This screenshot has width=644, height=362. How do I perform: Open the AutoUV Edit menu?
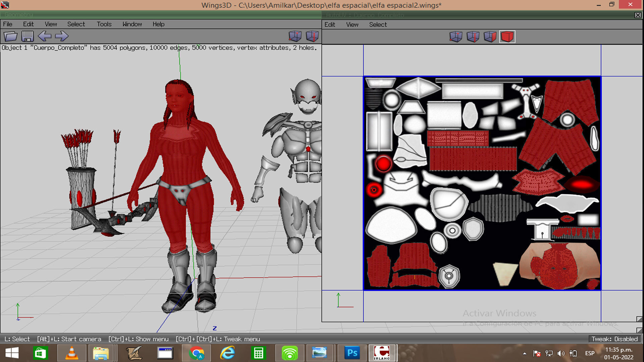330,24
